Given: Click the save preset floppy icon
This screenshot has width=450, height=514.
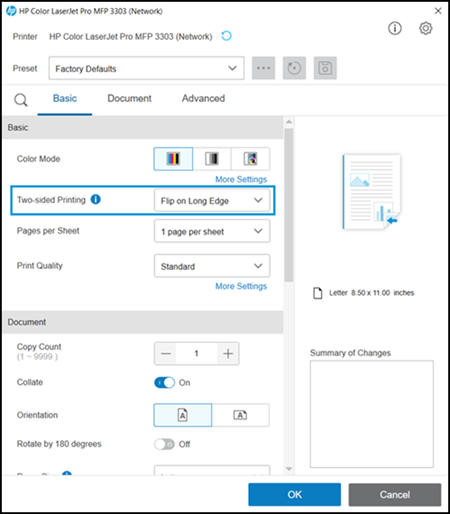Looking at the screenshot, I should [x=325, y=68].
